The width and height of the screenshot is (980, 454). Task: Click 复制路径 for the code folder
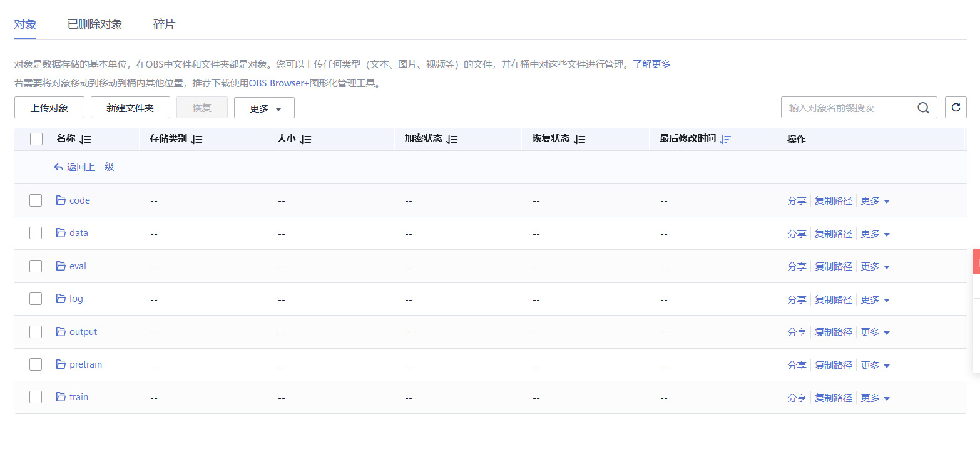pyautogui.click(x=834, y=201)
